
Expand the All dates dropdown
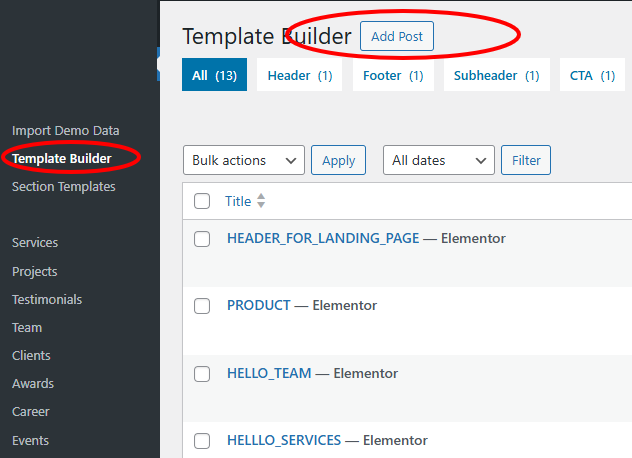pos(439,160)
